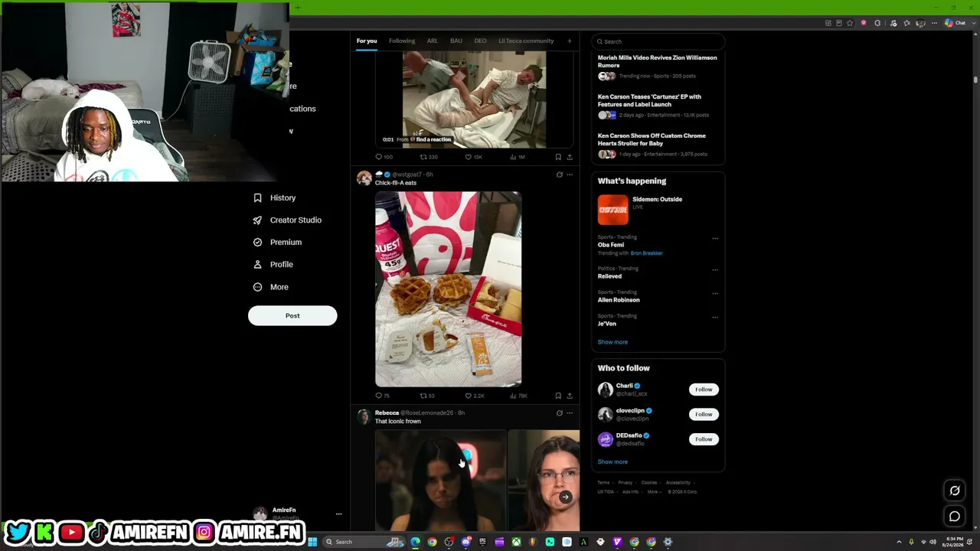Open Sidemen: Outside live event
The image size is (980, 551).
click(658, 210)
